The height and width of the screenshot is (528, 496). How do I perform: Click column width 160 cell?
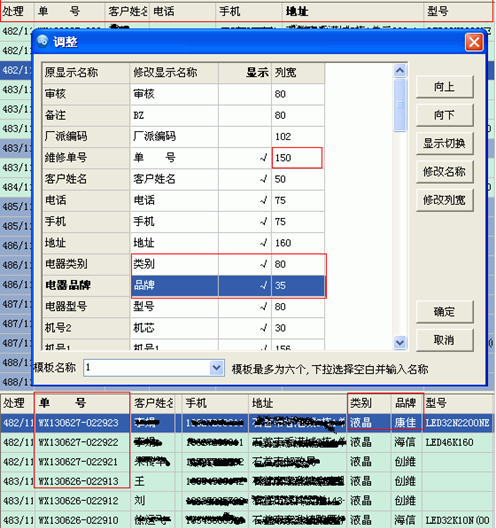point(298,242)
